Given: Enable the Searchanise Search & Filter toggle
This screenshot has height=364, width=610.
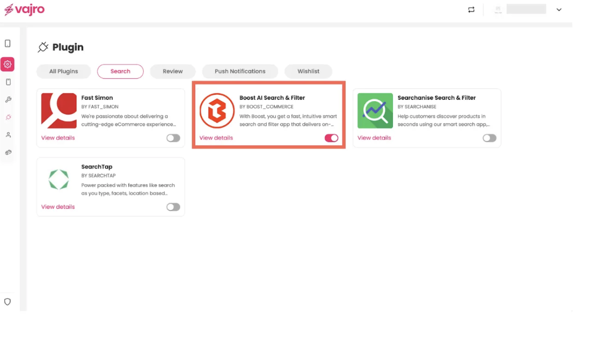Looking at the screenshot, I should click(x=490, y=138).
